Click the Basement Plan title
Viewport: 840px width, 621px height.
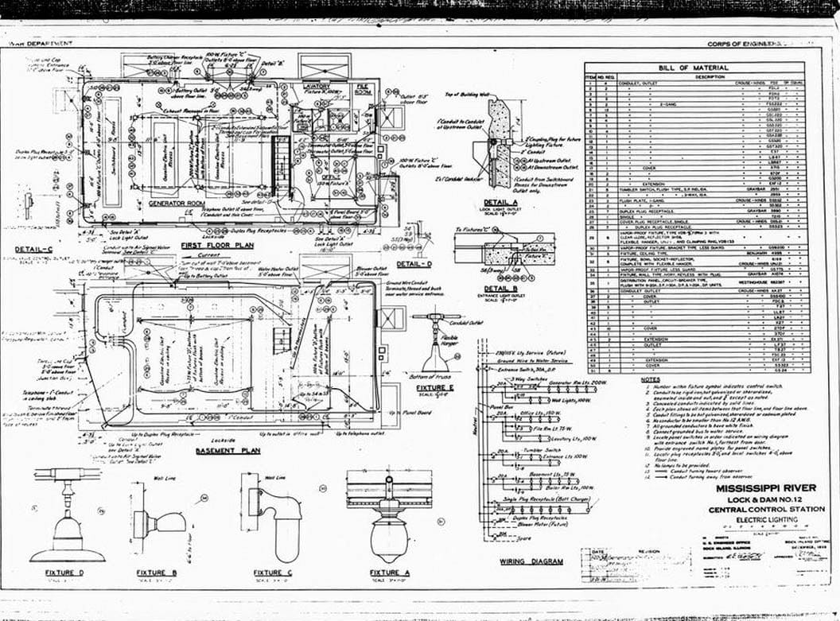(228, 451)
